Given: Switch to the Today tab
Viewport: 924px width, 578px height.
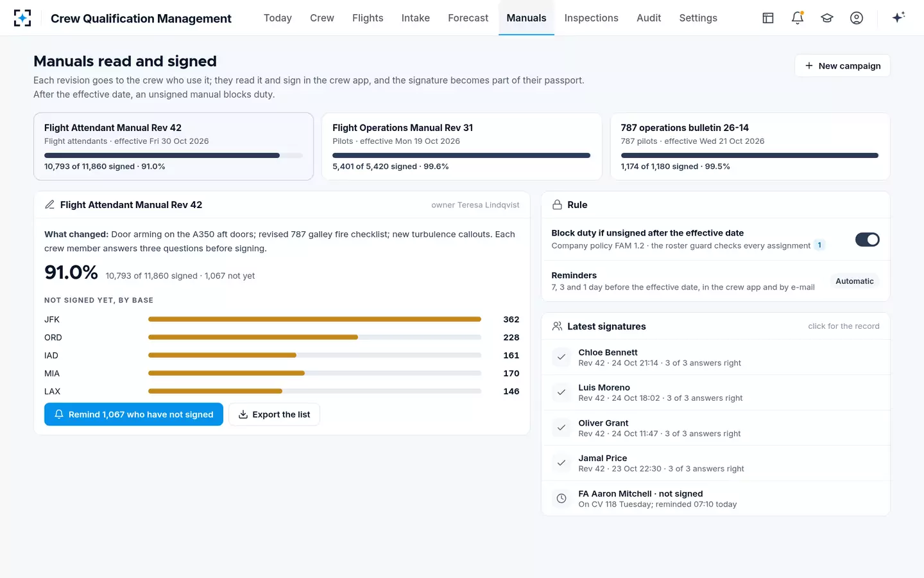Looking at the screenshot, I should (x=278, y=18).
